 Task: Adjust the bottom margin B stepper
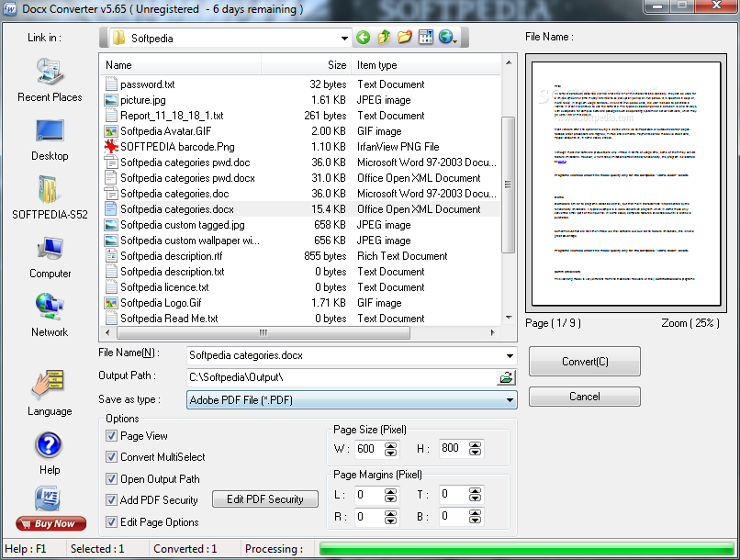[x=475, y=516]
